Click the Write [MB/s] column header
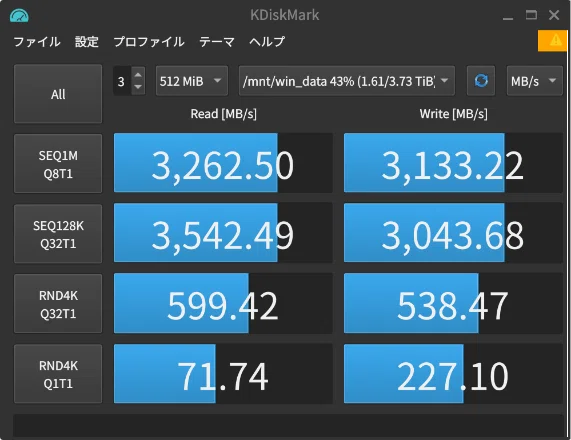Image resolution: width=571 pixels, height=440 pixels. pyautogui.click(x=453, y=114)
